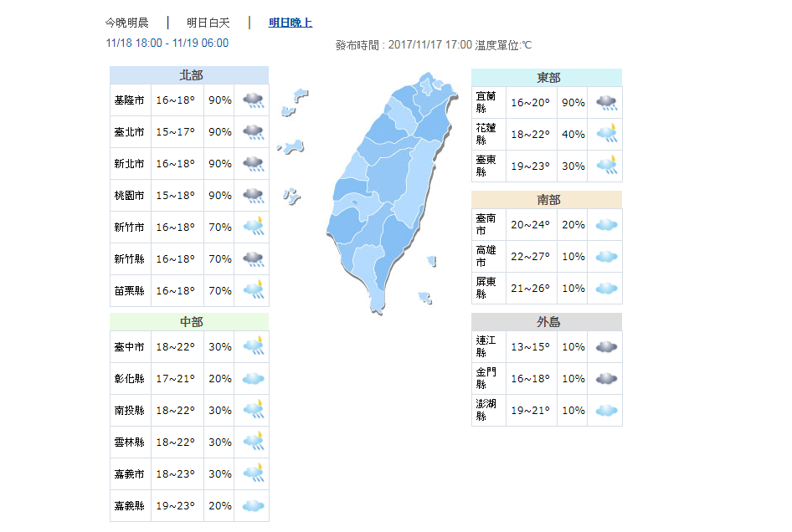Click the 基隆市 city name
792x532 pixels.
[x=129, y=100]
